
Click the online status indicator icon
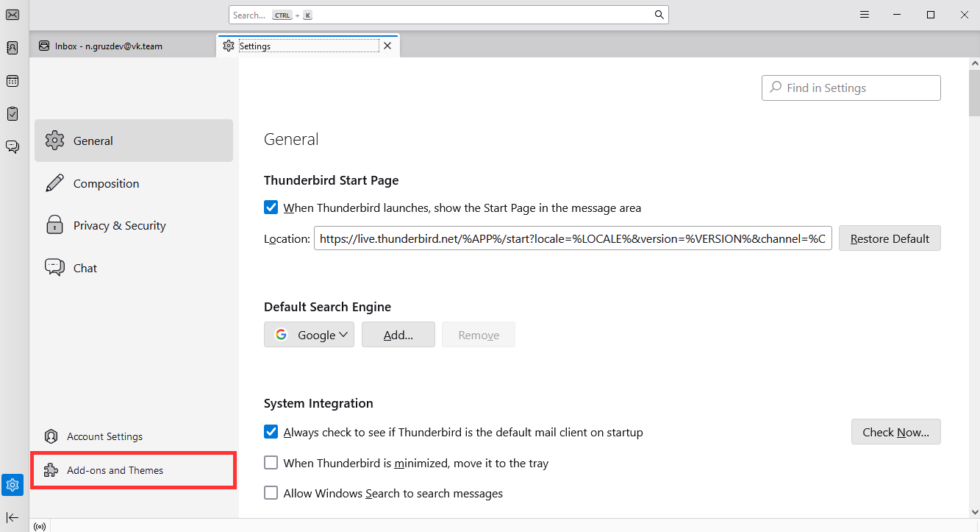40,526
